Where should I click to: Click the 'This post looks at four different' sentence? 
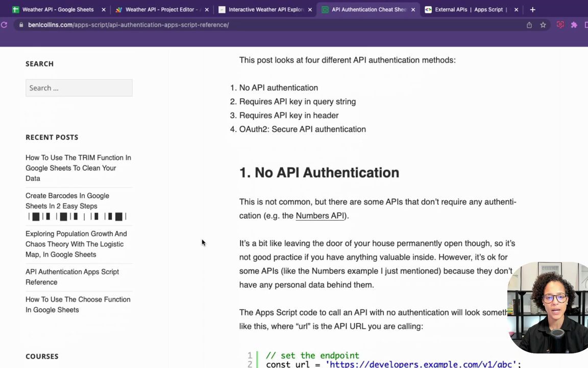347,60
